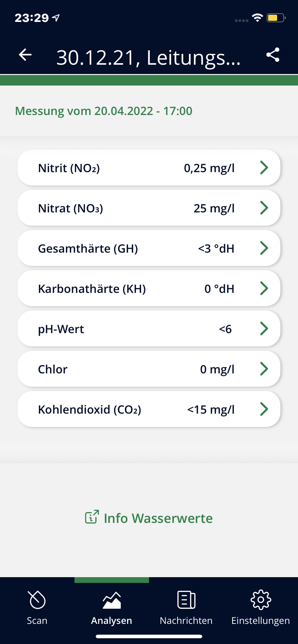
Task: Open Karbonathärte (KH) details arrow
Action: 264,288
